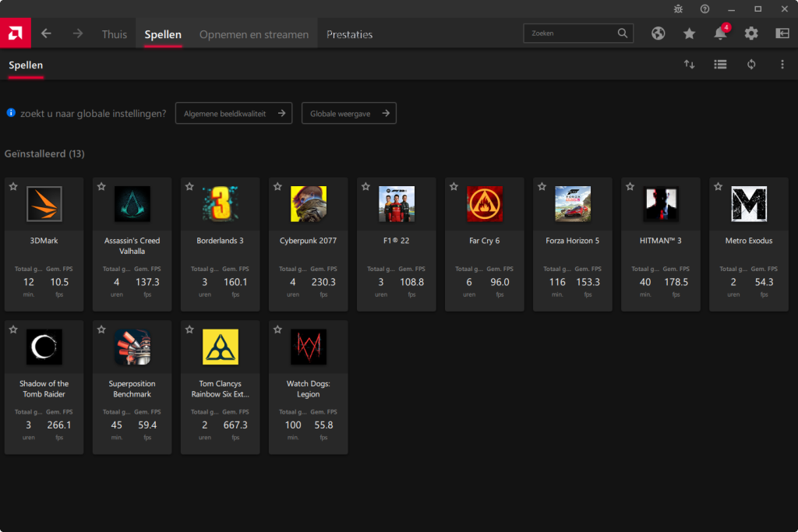The width and height of the screenshot is (798, 532).
Task: Favorite Assassin's Creed Valhalla star
Action: (x=101, y=187)
